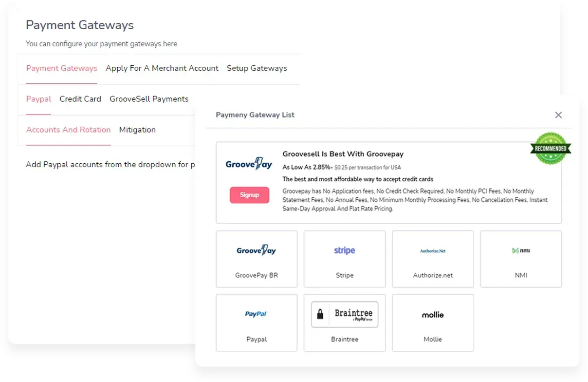This screenshot has width=588, height=382.
Task: Choose the GroovePay BR gateway card
Action: 257,259
